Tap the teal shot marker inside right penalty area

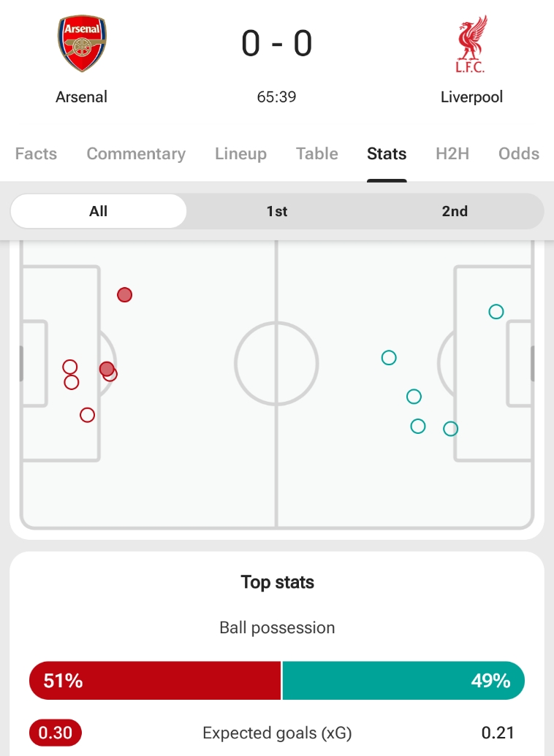pos(496,312)
